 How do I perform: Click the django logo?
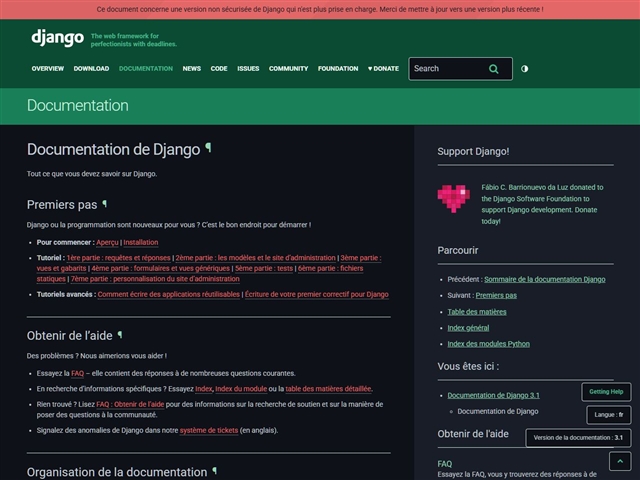[58, 38]
